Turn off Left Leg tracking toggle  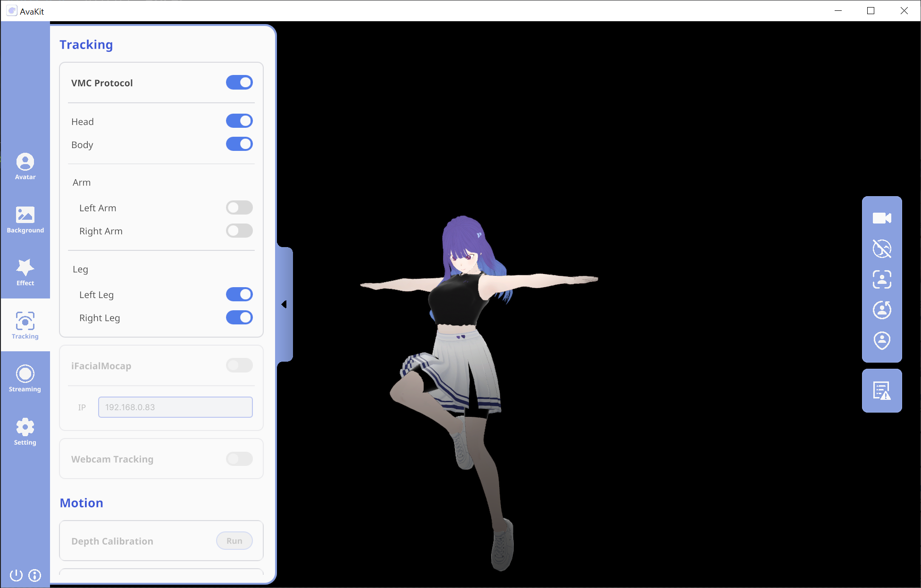[239, 294]
